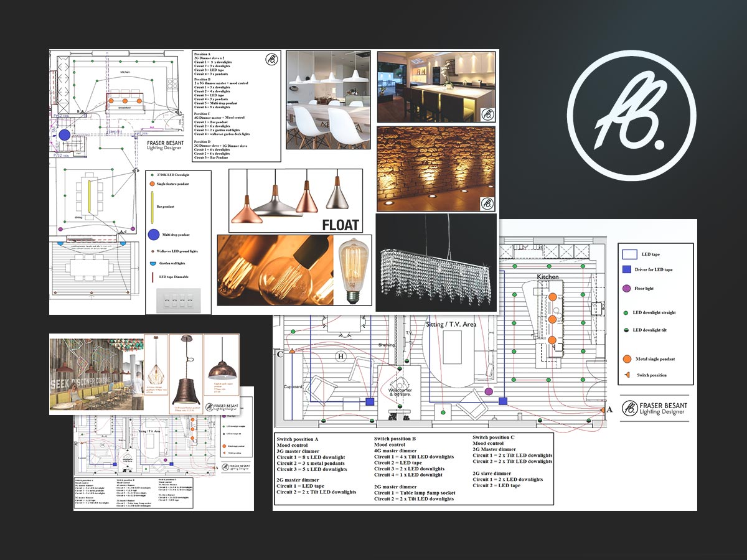The width and height of the screenshot is (747, 560).
Task: Select the Metal single pendant legend icon
Action: [626, 359]
